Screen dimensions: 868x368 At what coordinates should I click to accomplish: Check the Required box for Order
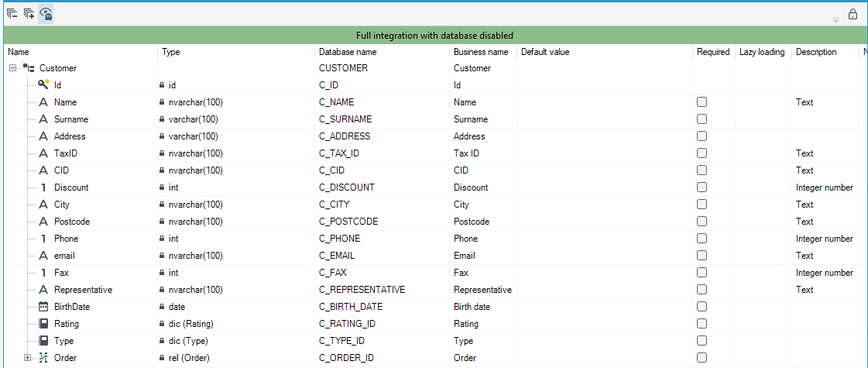click(702, 357)
